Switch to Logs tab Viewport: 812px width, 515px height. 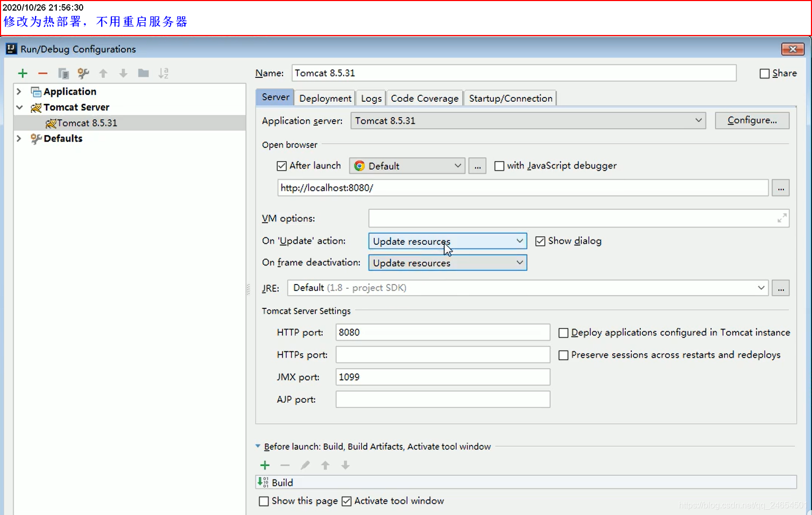point(371,98)
